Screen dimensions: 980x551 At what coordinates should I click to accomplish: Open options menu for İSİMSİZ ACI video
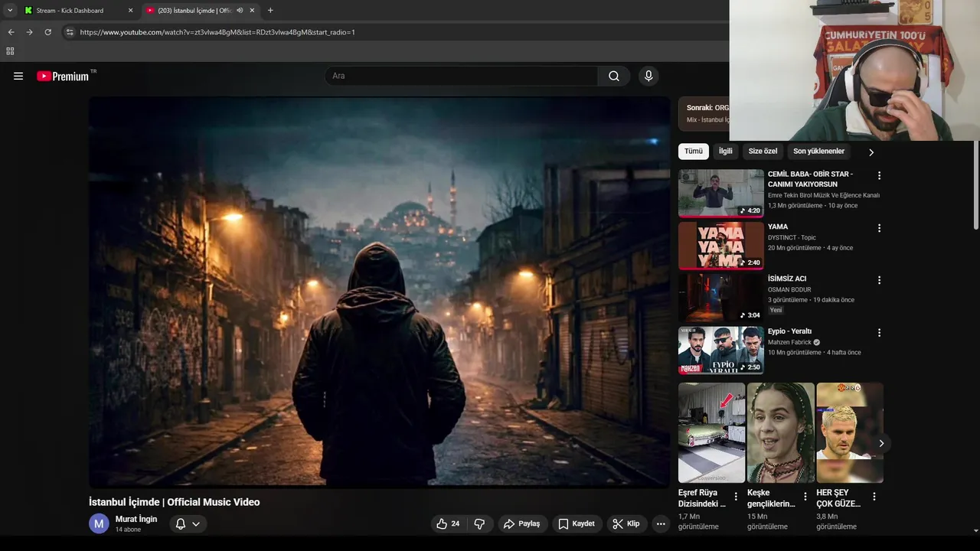[879, 280]
